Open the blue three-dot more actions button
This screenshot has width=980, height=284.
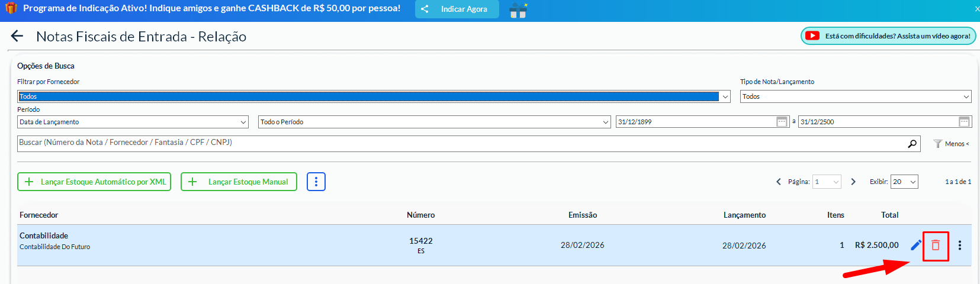(x=316, y=182)
